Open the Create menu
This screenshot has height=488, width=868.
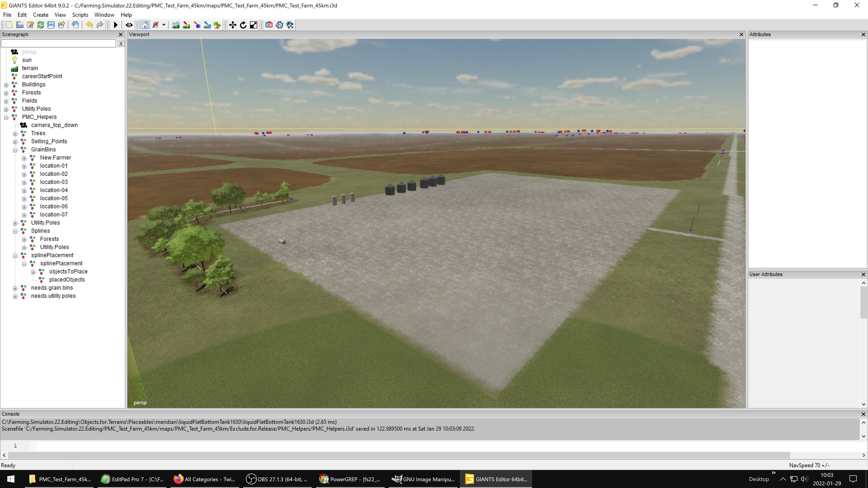pyautogui.click(x=41, y=15)
